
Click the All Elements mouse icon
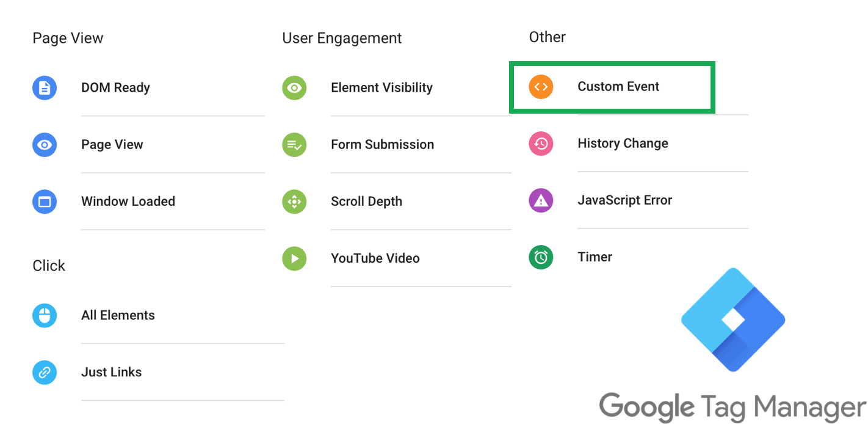tap(45, 315)
